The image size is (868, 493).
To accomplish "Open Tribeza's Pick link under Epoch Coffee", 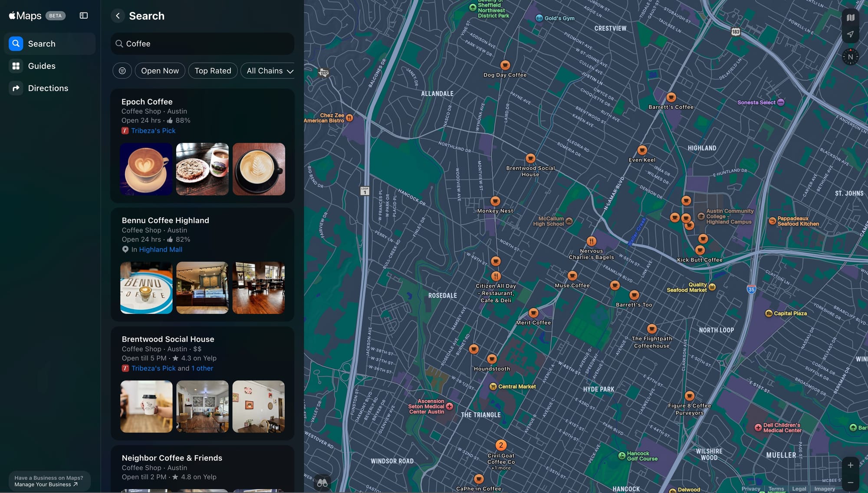I will click(x=153, y=131).
